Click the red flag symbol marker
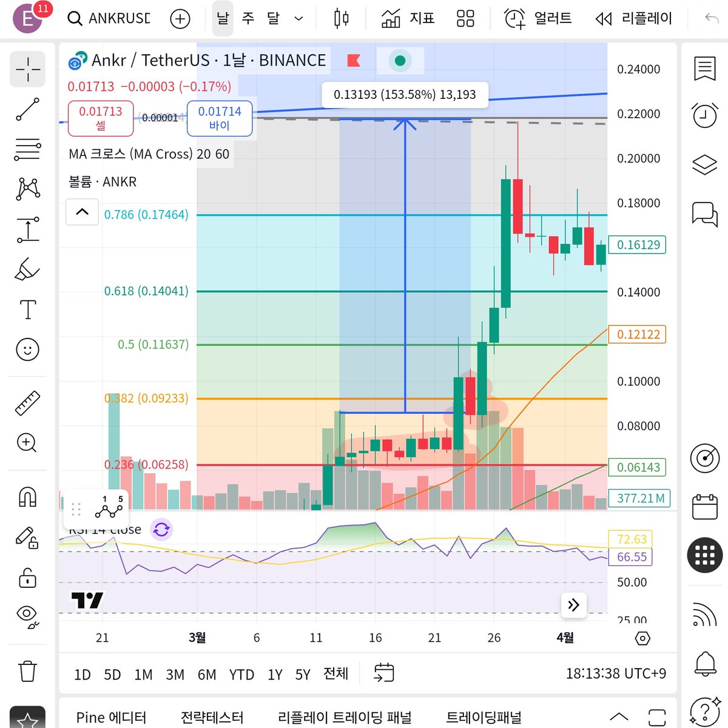 354,60
